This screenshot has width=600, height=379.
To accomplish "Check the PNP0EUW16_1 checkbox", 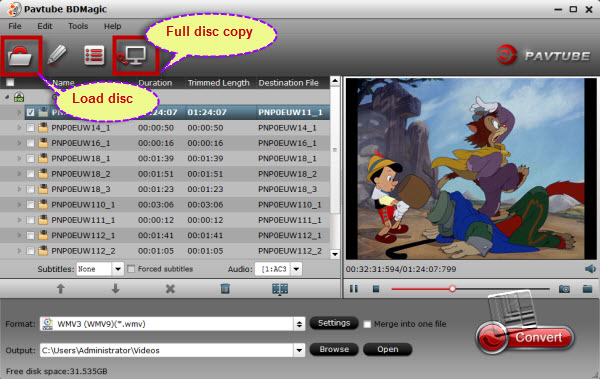I will click(31, 143).
